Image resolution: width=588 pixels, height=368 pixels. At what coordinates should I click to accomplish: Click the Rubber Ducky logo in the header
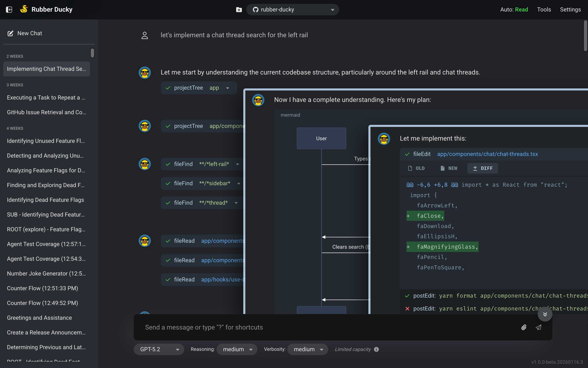[x=24, y=9]
